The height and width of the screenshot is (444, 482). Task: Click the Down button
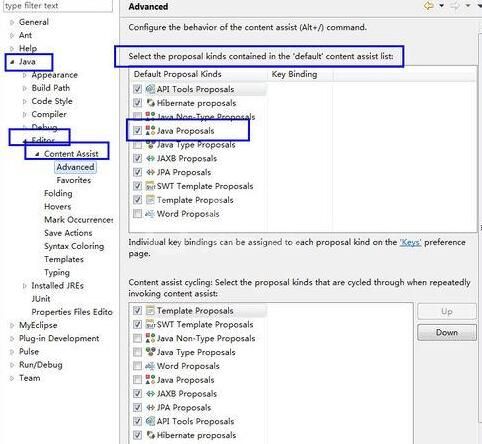(447, 332)
